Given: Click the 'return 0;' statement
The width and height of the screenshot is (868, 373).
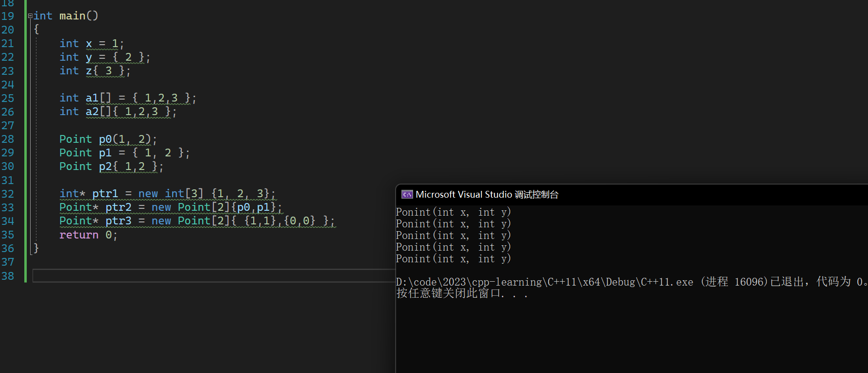Looking at the screenshot, I should pyautogui.click(x=88, y=235).
